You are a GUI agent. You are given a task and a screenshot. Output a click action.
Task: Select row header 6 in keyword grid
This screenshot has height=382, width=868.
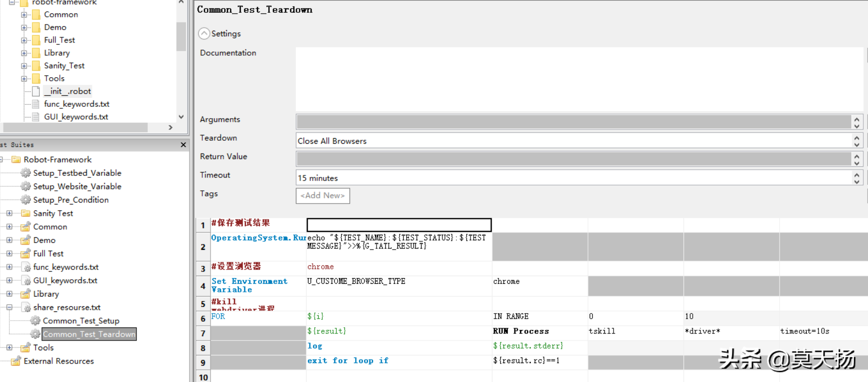click(x=203, y=319)
